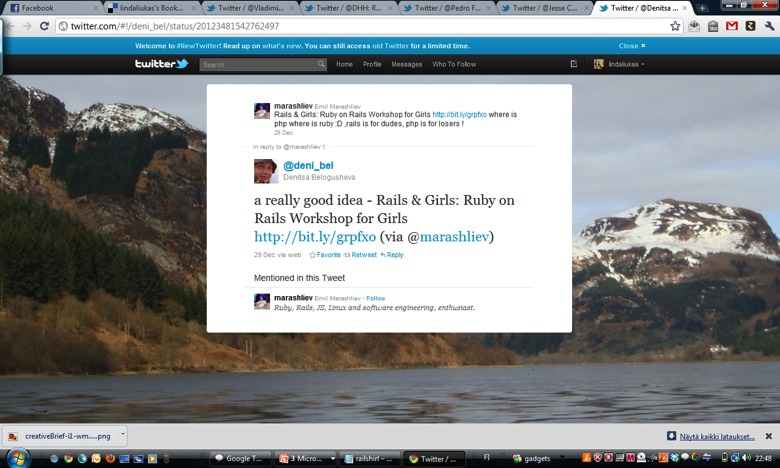This screenshot has width=780, height=468.
Task: Switch to Twitter @Jesse C tab
Action: (545, 8)
